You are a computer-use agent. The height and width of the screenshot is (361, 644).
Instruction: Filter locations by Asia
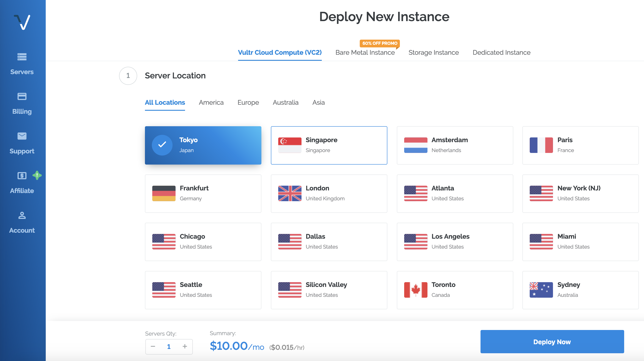319,102
